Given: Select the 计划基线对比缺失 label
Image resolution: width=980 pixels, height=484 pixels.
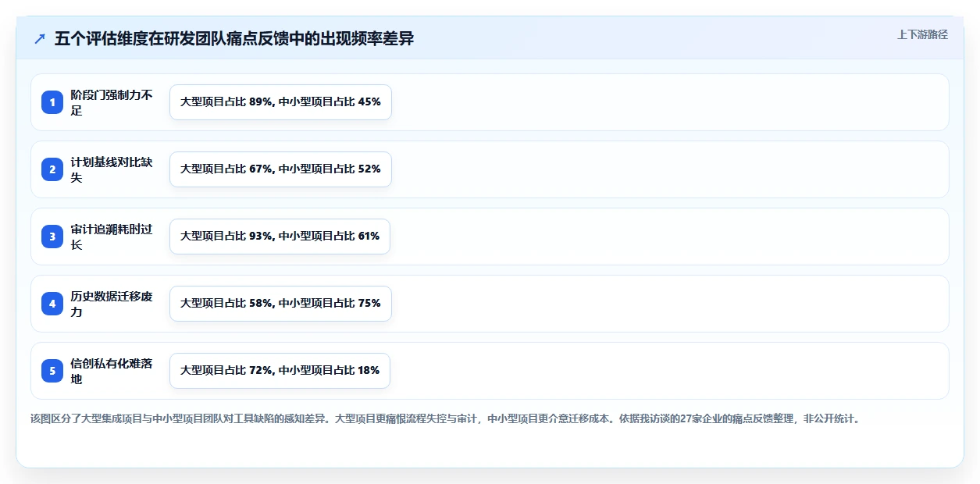Looking at the screenshot, I should pyautogui.click(x=112, y=169).
